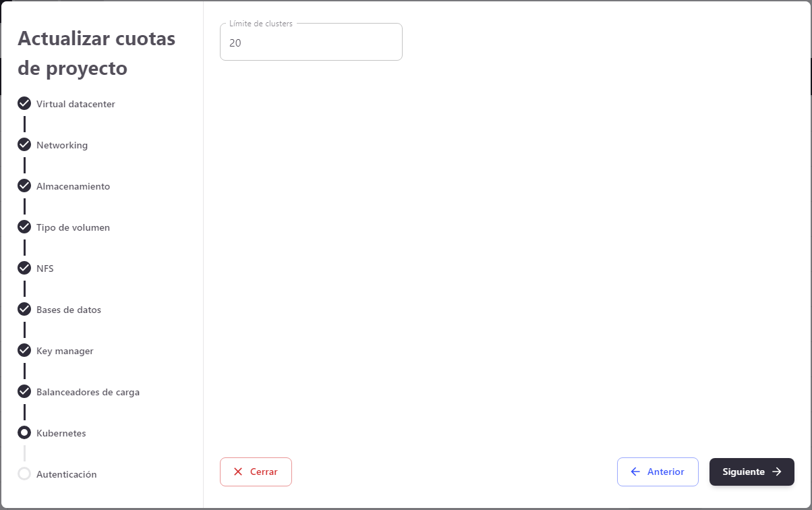Select the empty Autenticación step circle
The image size is (812, 510).
(24, 474)
